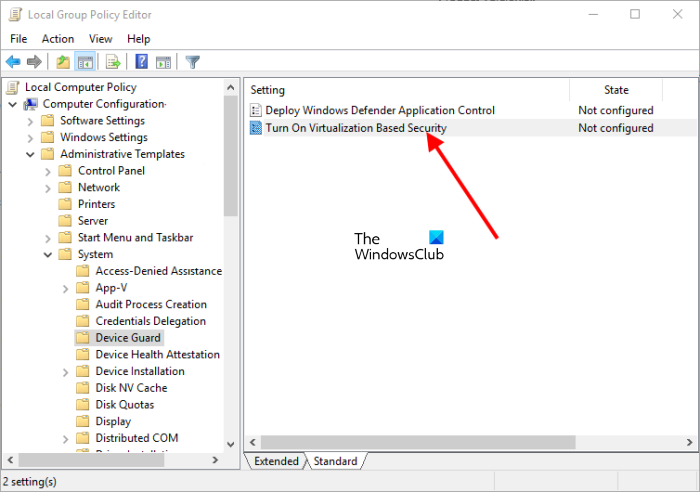This screenshot has height=492, width=700.
Task: Click tree pane scroll left arrow
Action: (10, 460)
